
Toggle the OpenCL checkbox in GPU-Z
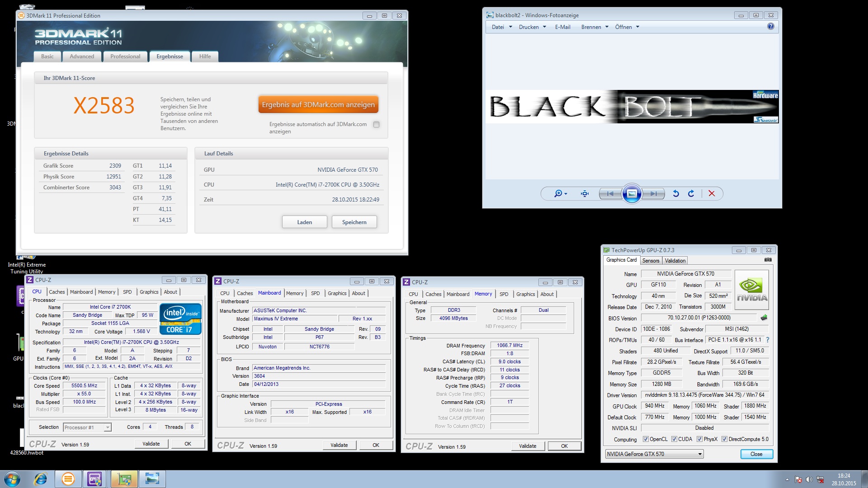(646, 439)
